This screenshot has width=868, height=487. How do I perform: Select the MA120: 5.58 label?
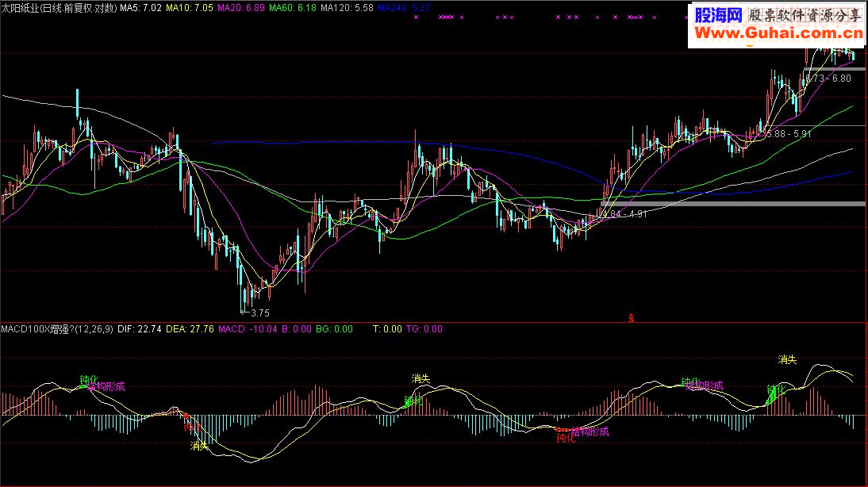click(347, 8)
